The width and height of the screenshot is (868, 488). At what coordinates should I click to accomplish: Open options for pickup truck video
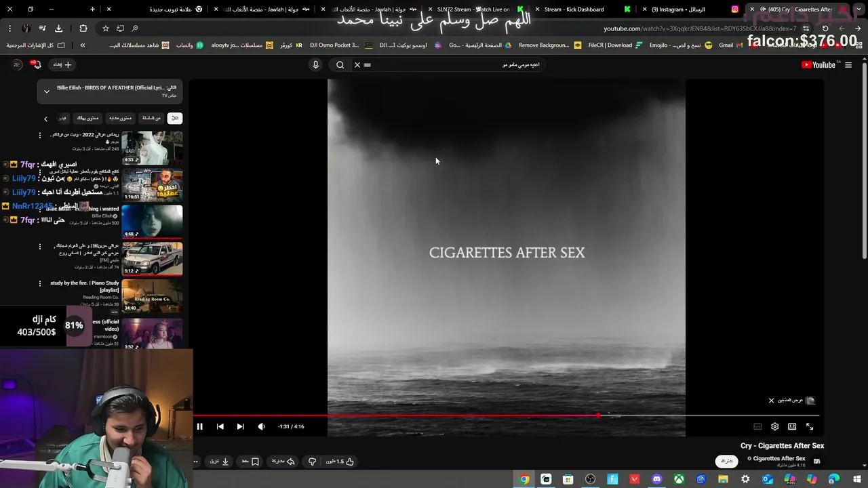[40, 247]
